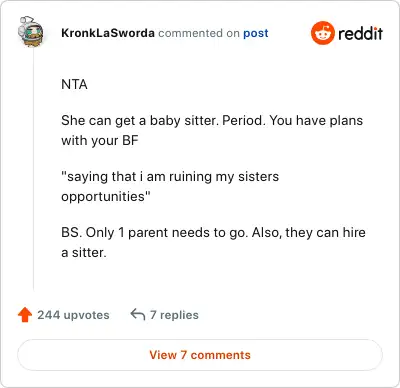Click the orange upvote arrow icon
The width and height of the screenshot is (400, 388).
click(25, 315)
